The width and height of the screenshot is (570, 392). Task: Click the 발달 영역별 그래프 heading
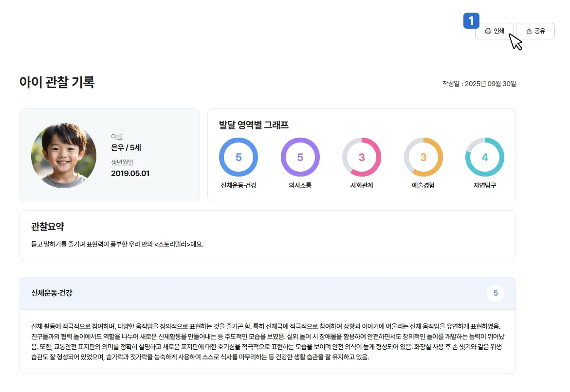coord(254,125)
